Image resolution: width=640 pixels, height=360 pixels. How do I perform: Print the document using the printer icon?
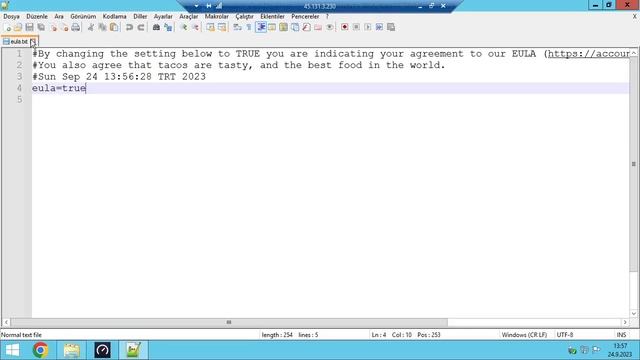click(x=76, y=27)
